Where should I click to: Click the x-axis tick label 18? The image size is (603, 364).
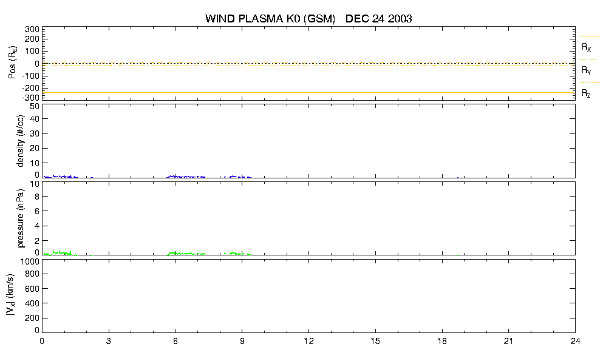click(x=442, y=341)
